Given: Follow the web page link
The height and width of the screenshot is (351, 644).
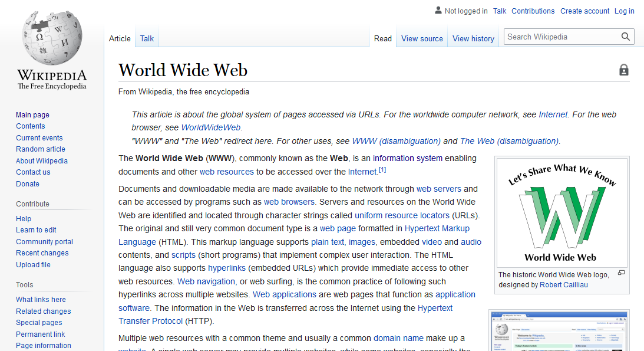Looking at the screenshot, I should pyautogui.click(x=338, y=228).
